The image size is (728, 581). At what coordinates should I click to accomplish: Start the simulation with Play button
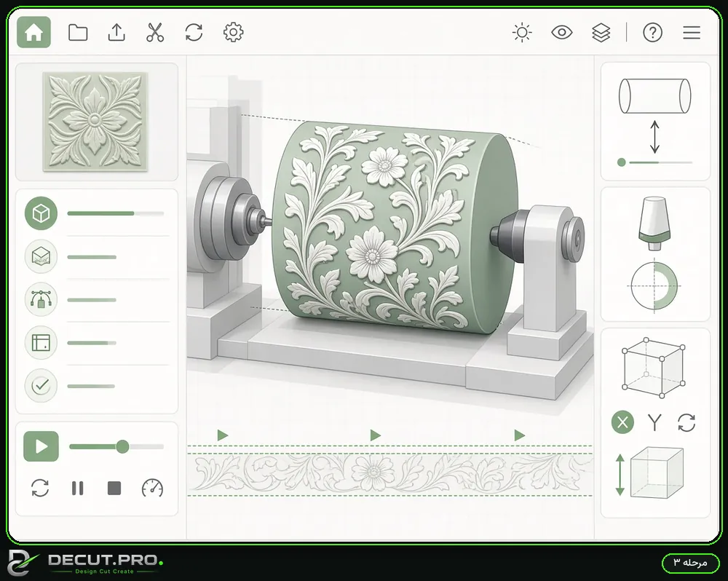(x=41, y=446)
